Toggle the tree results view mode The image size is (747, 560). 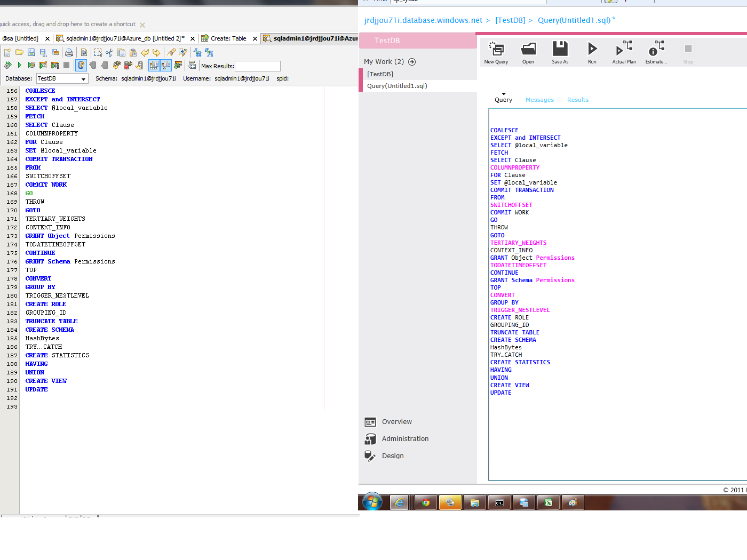(166, 65)
